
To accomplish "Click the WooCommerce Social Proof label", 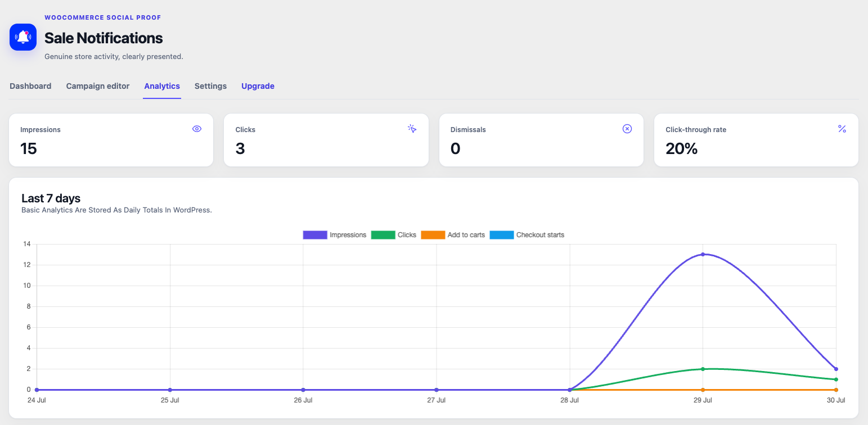I will point(103,17).
